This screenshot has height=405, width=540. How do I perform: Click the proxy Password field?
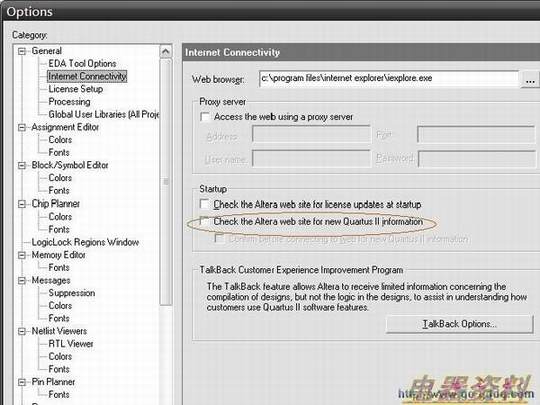click(x=477, y=159)
